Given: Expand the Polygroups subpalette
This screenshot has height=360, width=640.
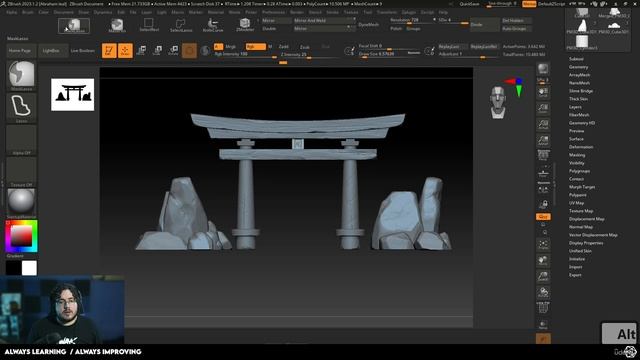Looking at the screenshot, I should pos(579,171).
